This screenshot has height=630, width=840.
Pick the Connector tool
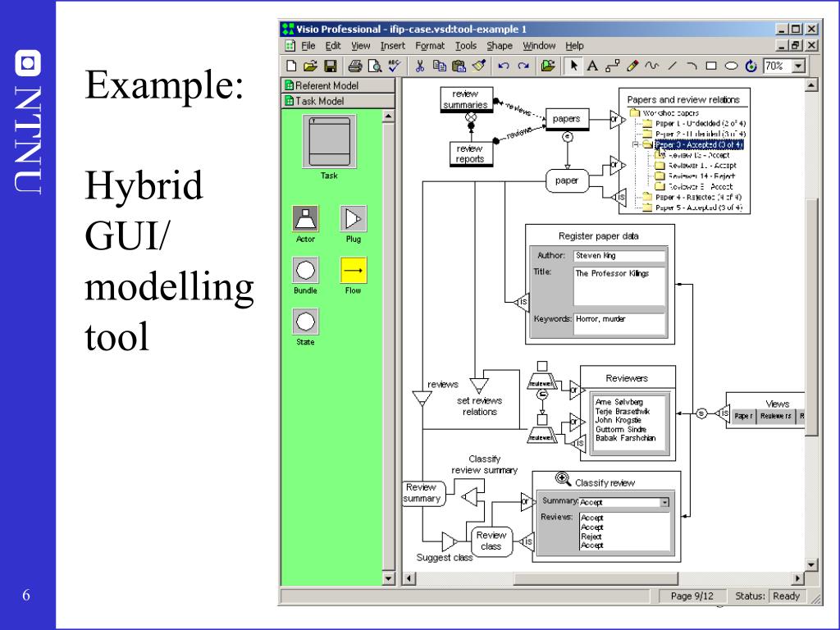pyautogui.click(x=612, y=66)
